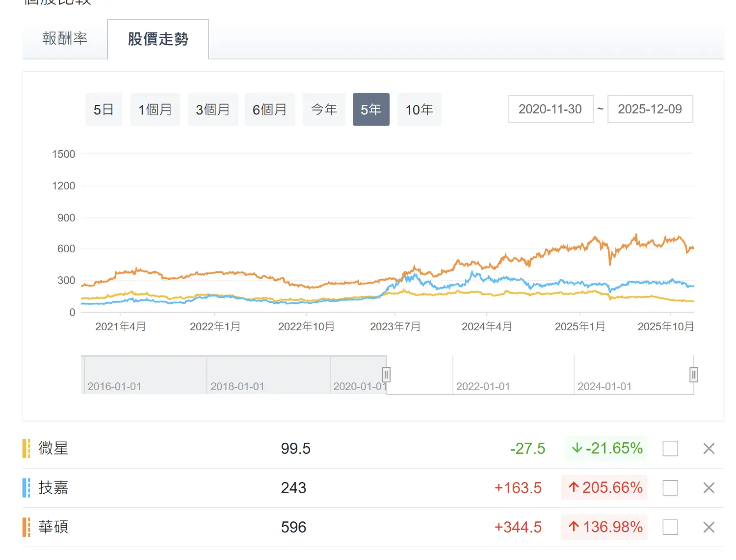Open end date field 2025-12-09
Image resolution: width=736 pixels, height=560 pixels.
tap(650, 109)
